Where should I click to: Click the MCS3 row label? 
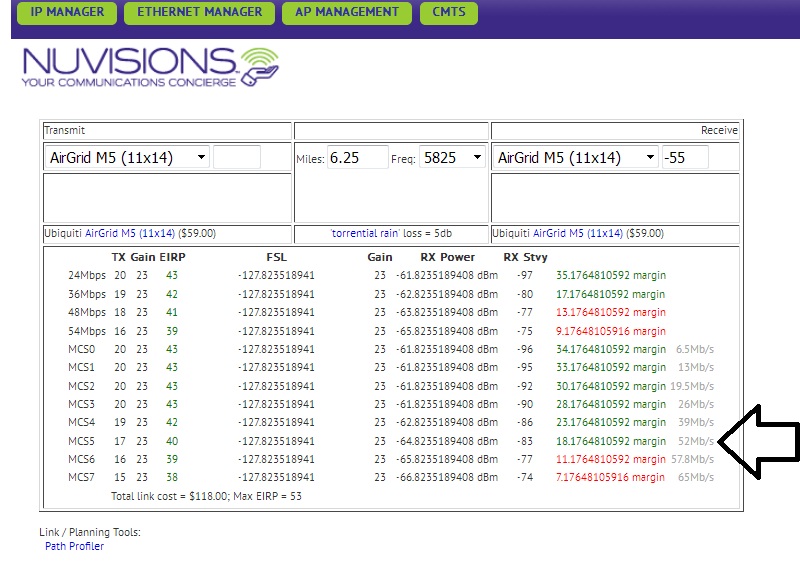[x=82, y=404]
